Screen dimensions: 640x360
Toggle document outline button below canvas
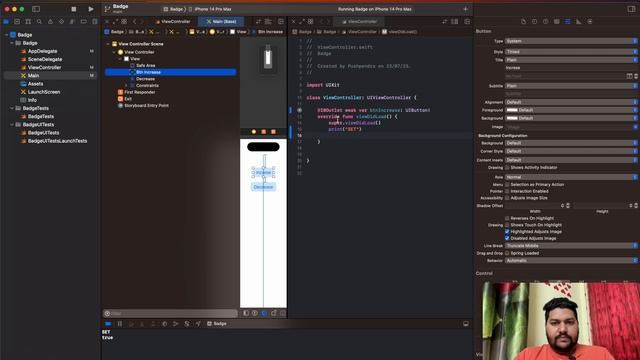point(246,313)
